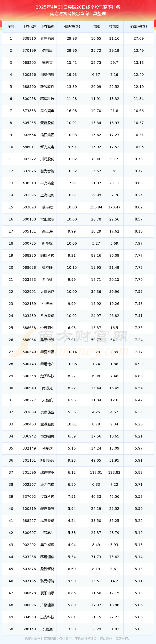156x644 pixels.
Task: Click the stock name 信质集团
Action: (47, 135)
